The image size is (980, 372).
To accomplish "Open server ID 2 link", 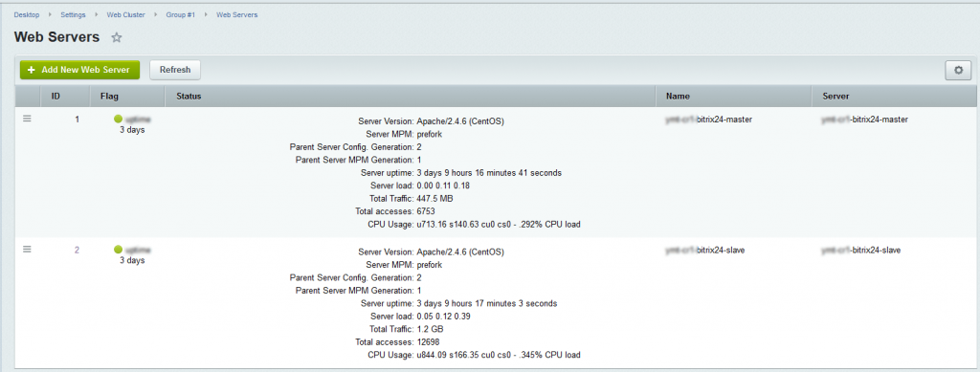I will click(x=77, y=250).
